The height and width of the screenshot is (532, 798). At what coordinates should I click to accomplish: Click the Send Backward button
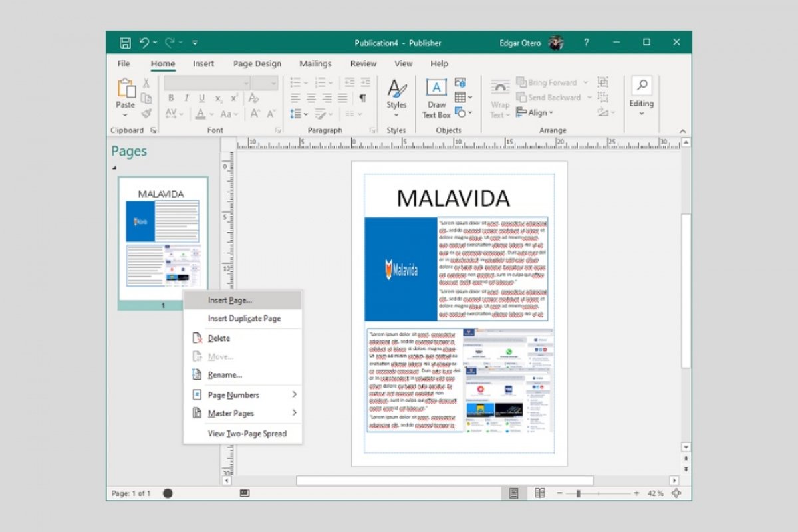click(549, 98)
